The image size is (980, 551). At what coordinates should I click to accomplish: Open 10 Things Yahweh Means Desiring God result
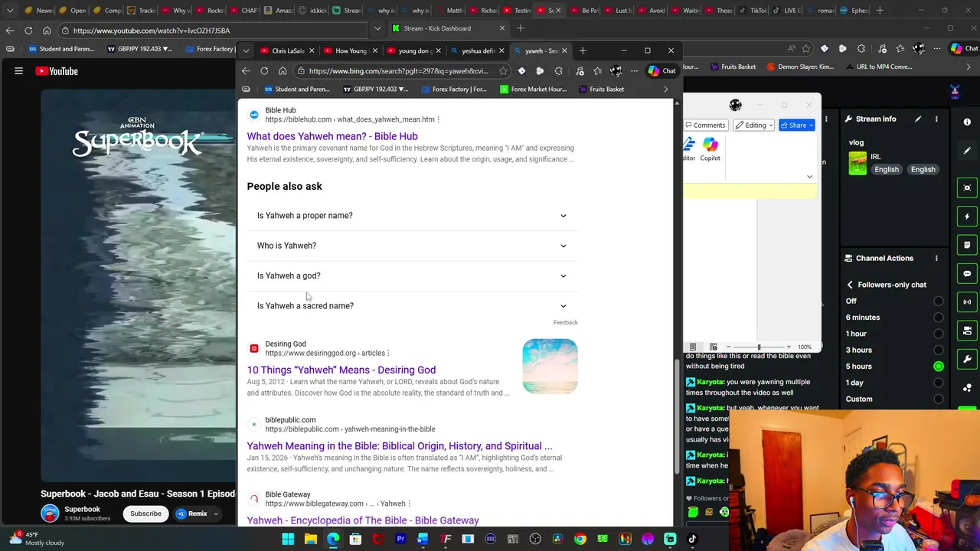(341, 370)
